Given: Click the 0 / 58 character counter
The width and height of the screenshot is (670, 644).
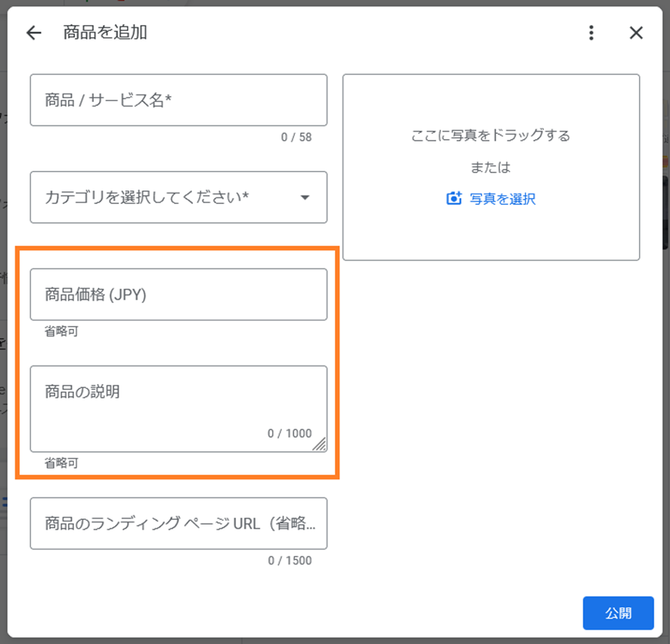Looking at the screenshot, I should tap(296, 137).
